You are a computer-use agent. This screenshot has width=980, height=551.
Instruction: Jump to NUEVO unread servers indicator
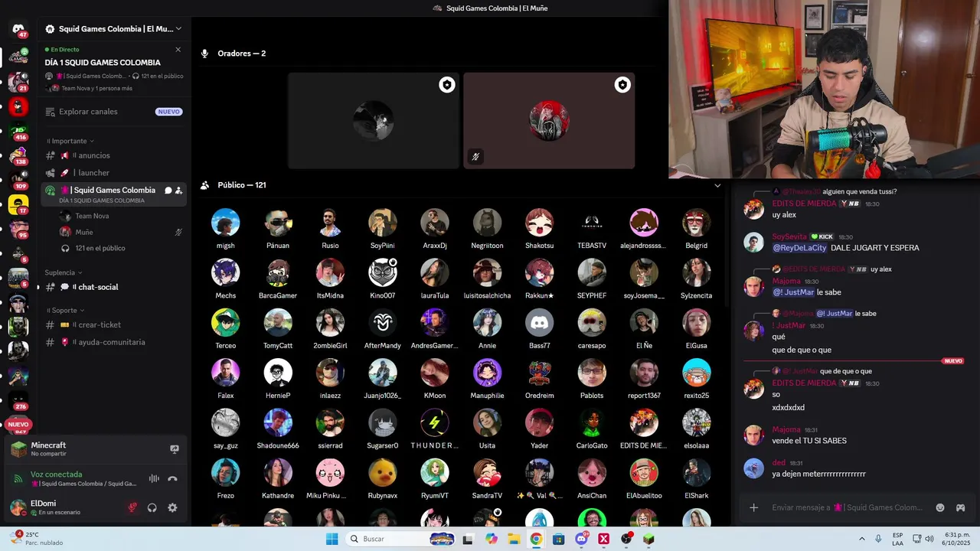[x=18, y=424]
